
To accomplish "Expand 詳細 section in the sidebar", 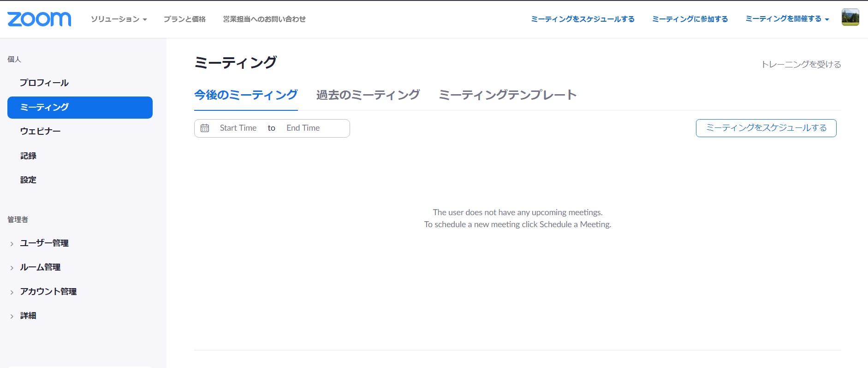I will 28,316.
